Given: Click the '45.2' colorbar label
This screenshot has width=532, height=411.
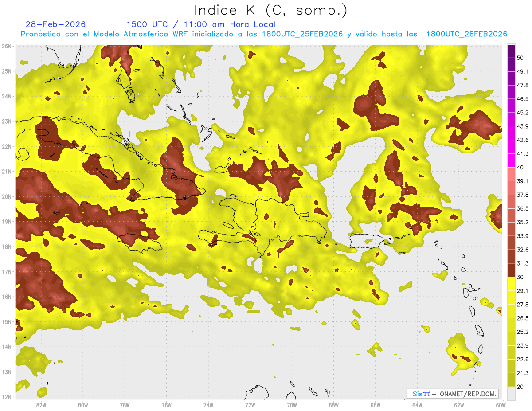Looking at the screenshot, I should pos(522,113).
